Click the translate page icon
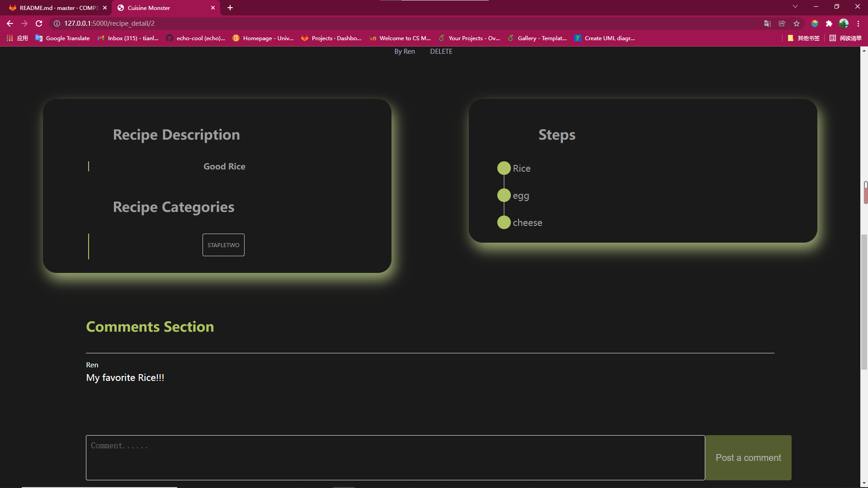Viewport: 868px width, 488px height. [767, 23]
